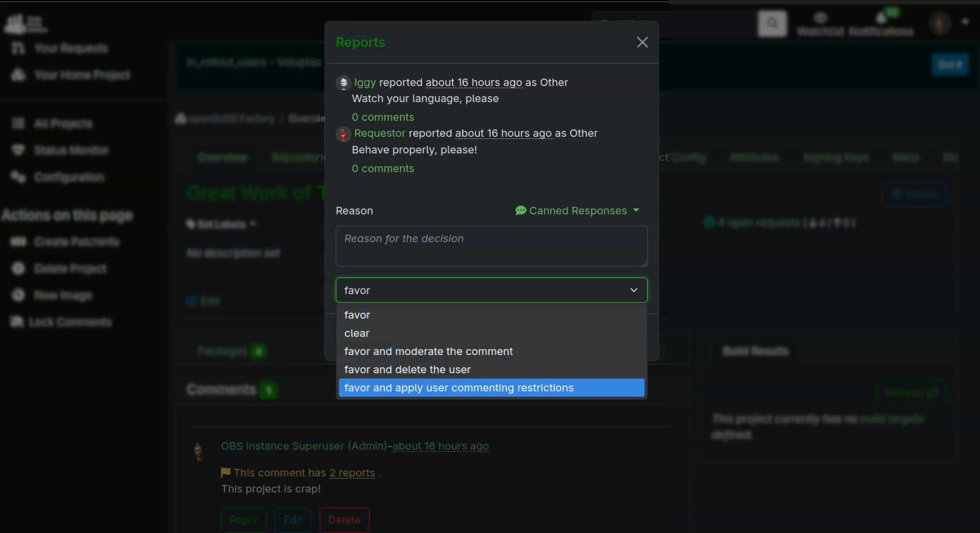Close the Reports dialog
980x533 pixels.
point(642,42)
